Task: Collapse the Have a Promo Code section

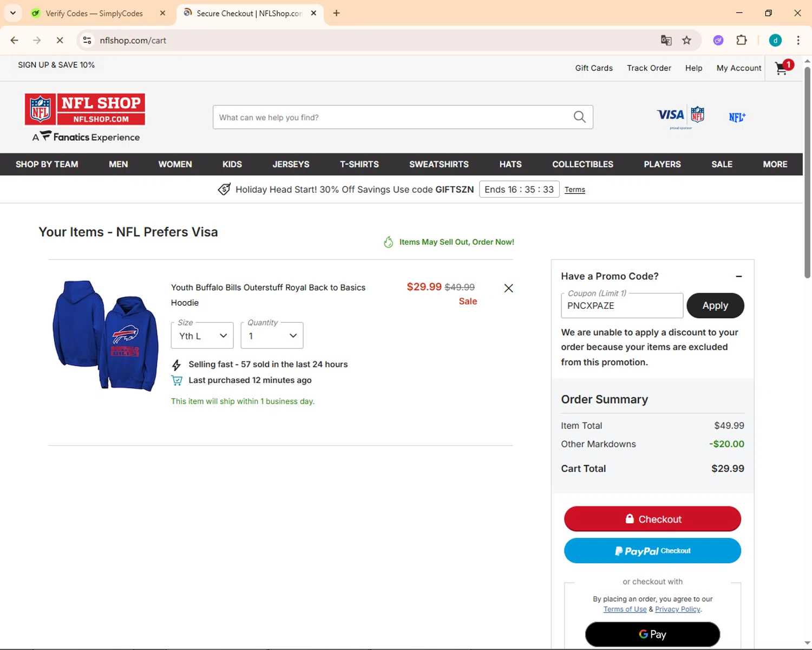Action: pyautogui.click(x=739, y=276)
